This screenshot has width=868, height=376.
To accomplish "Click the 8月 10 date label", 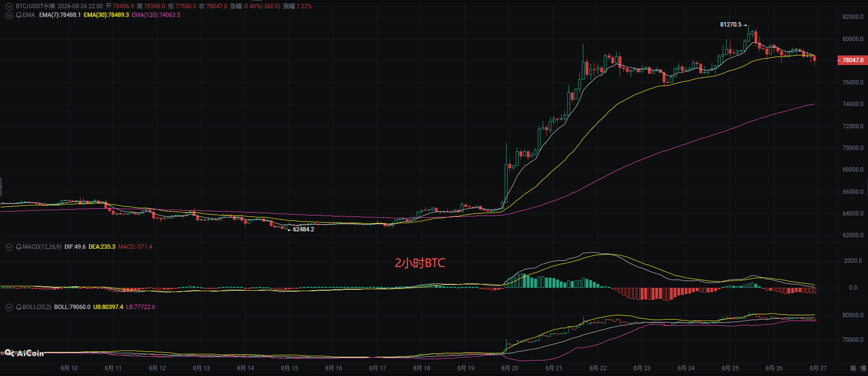I will (69, 368).
